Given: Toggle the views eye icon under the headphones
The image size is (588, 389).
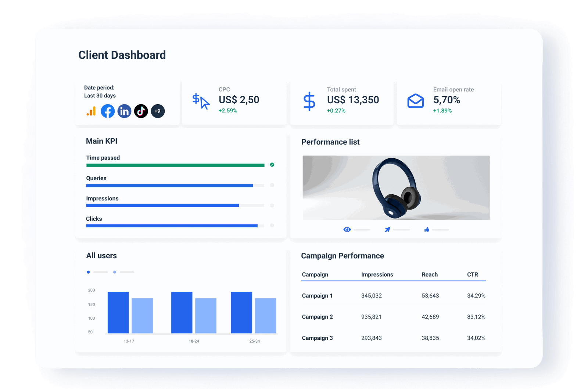Looking at the screenshot, I should [347, 229].
